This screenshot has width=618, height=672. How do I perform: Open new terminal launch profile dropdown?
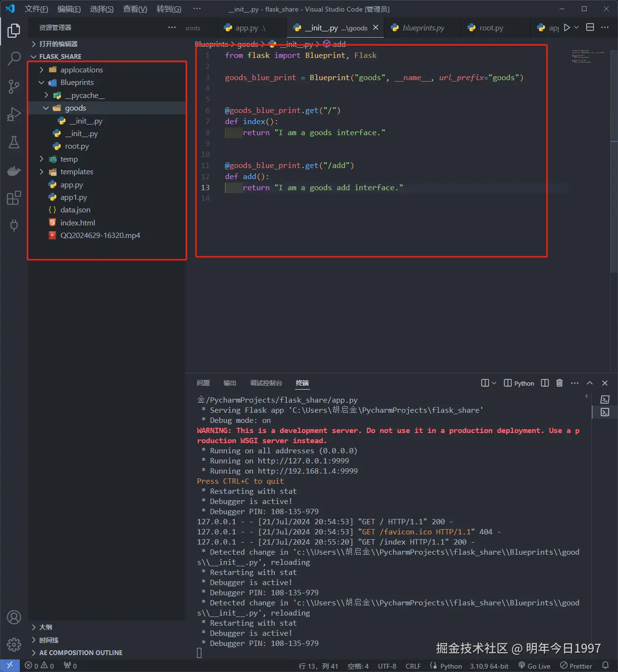(x=494, y=383)
